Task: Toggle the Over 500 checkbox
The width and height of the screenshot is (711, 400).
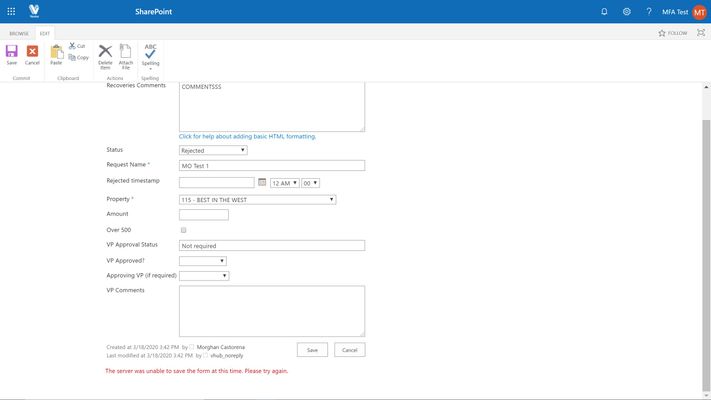Action: tap(184, 230)
